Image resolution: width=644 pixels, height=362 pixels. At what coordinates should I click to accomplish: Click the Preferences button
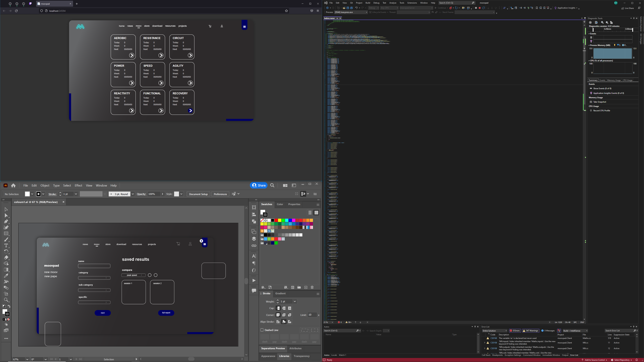[220, 194]
